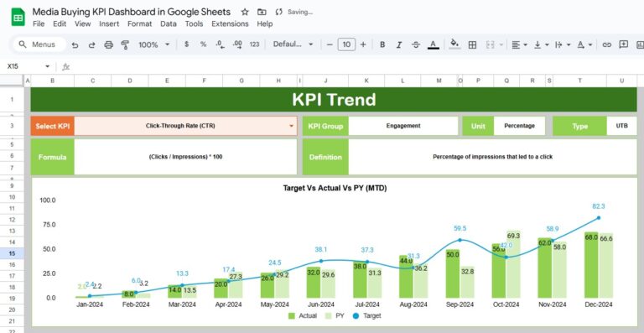
Task: Open the Format menu
Action: [x=140, y=23]
